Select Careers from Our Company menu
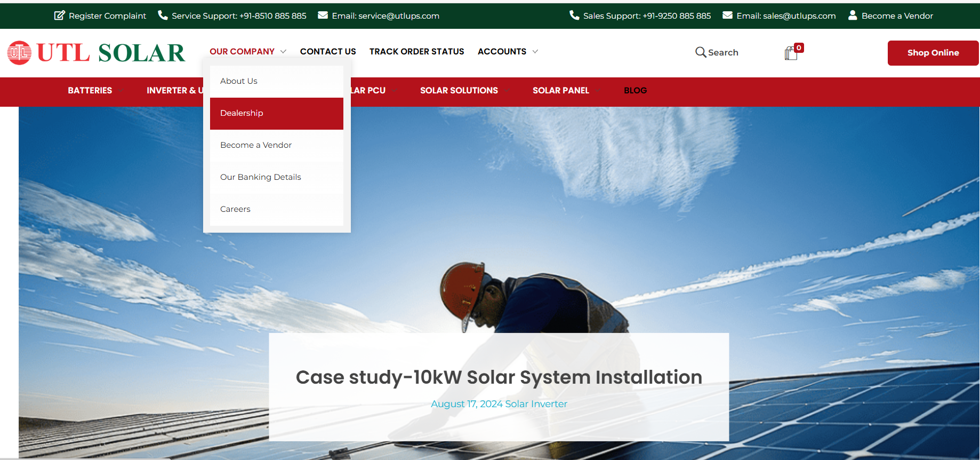 (x=277, y=209)
